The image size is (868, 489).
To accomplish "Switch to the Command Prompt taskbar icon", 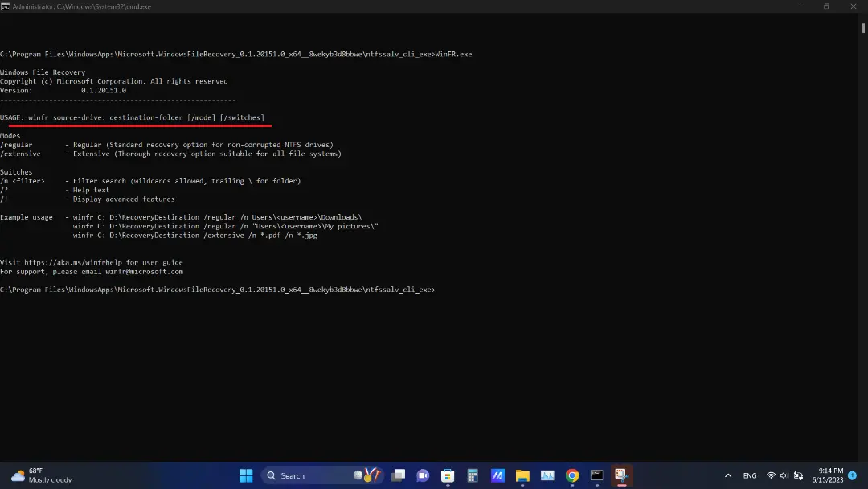I will click(596, 475).
